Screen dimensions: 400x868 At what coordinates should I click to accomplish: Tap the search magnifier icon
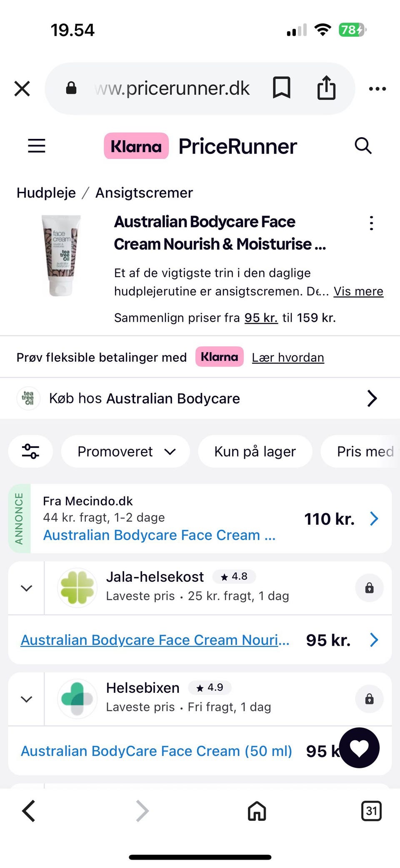point(362,146)
